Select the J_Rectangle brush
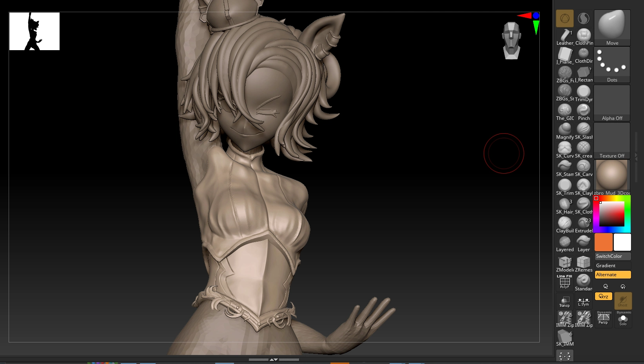Image resolution: width=644 pixels, height=364 pixels. coord(584,75)
